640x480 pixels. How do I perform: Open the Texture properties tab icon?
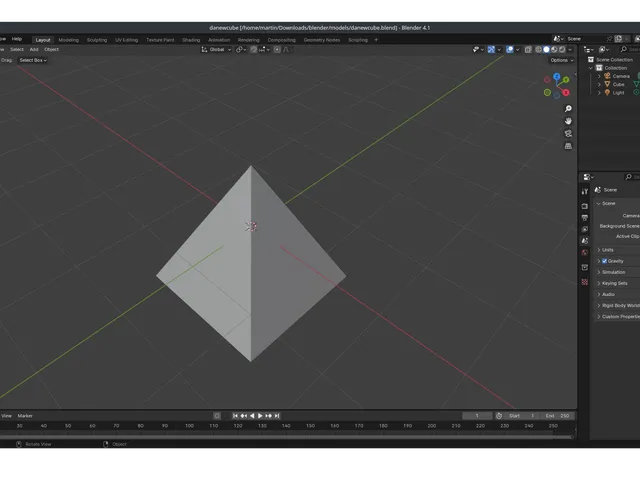click(x=585, y=282)
